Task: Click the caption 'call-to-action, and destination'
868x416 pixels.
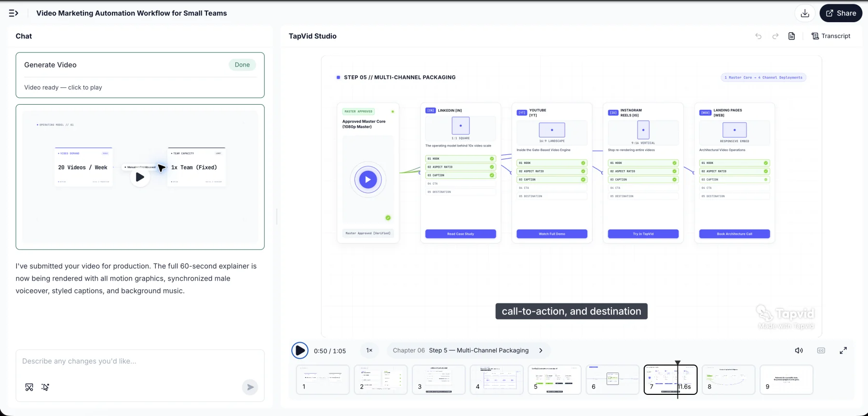Action: click(x=571, y=311)
